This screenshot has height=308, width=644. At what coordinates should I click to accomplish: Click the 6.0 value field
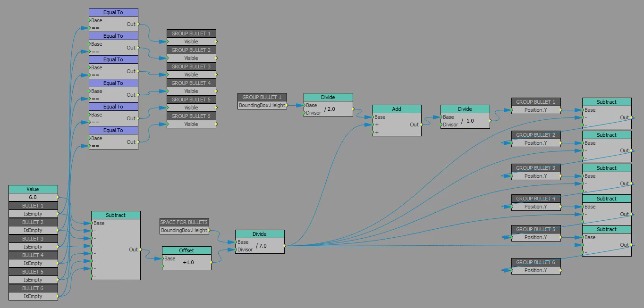pyautogui.click(x=33, y=197)
